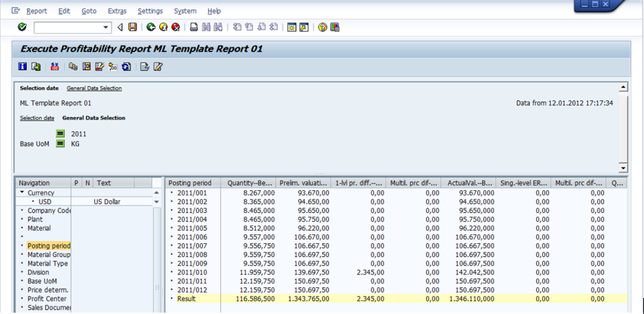Open the command field dropdown arrow
This screenshot has width=644, height=314.
106,27
